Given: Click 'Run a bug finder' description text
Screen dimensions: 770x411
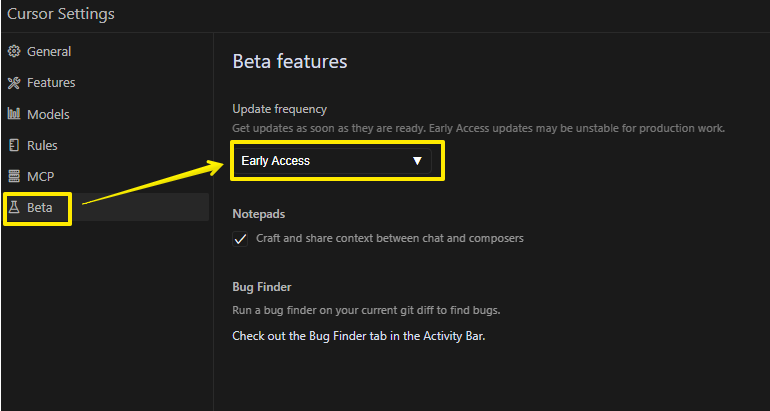Looking at the screenshot, I should [x=366, y=311].
